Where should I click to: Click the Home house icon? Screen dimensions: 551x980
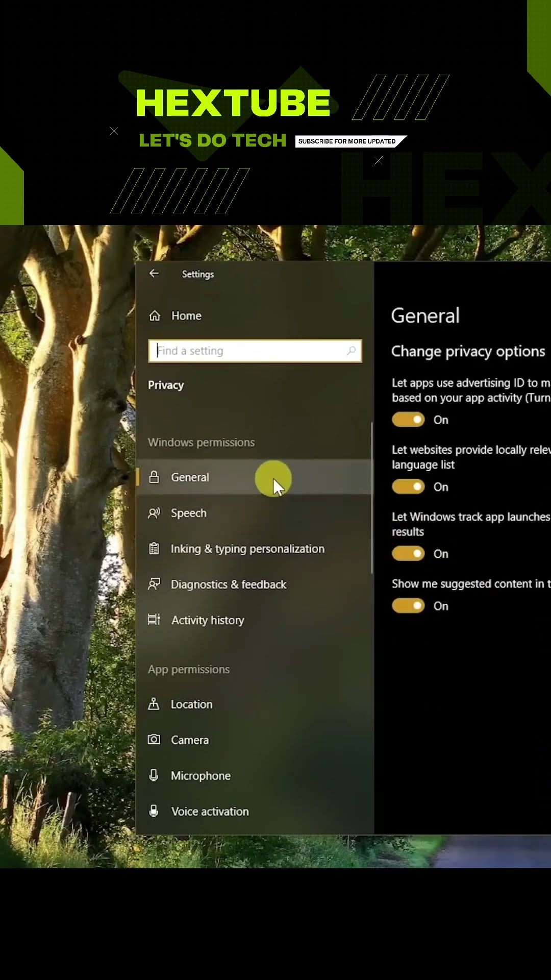pyautogui.click(x=155, y=316)
